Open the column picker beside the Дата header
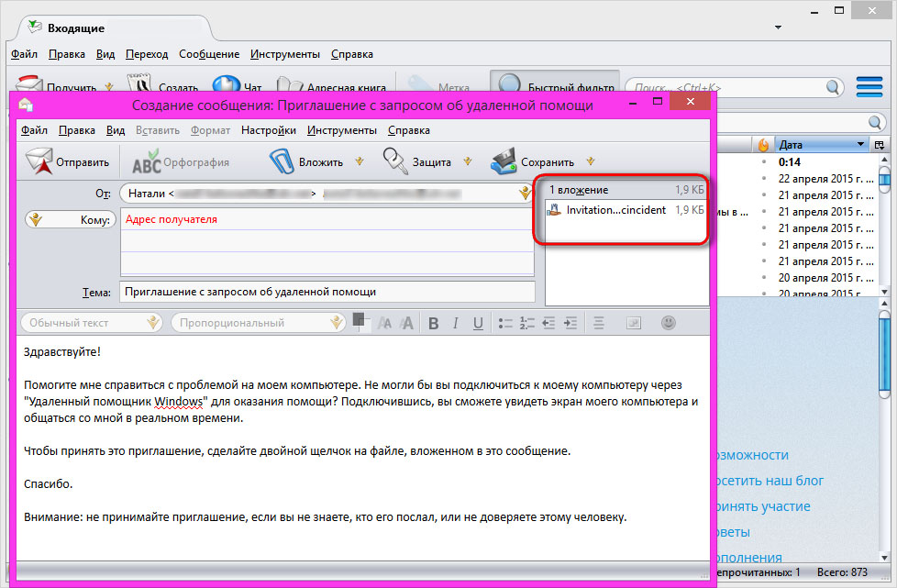Viewport: 897px width, 588px height. 880,145
